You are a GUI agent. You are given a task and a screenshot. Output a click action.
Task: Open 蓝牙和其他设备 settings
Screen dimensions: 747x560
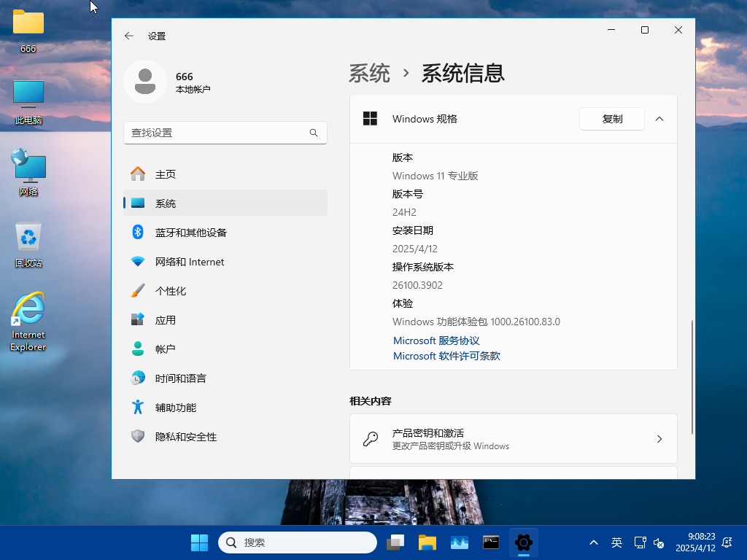tap(225, 233)
